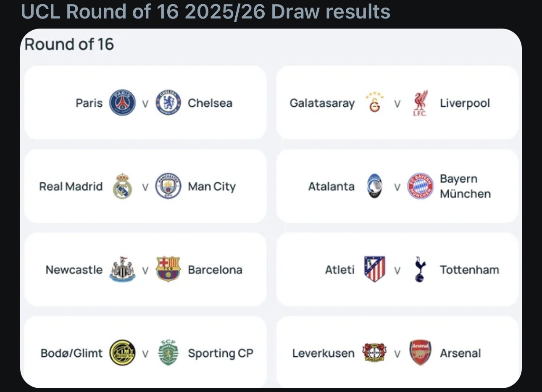
Task: Click the Man City team name
Action: 211,187
